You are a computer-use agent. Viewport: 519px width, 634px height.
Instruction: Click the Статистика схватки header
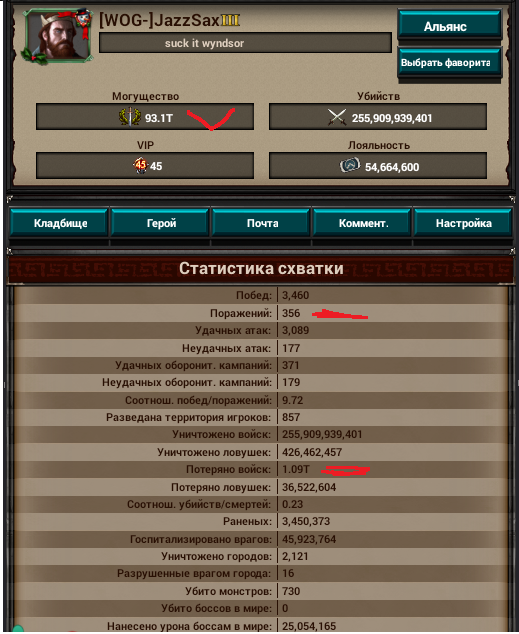click(x=261, y=268)
